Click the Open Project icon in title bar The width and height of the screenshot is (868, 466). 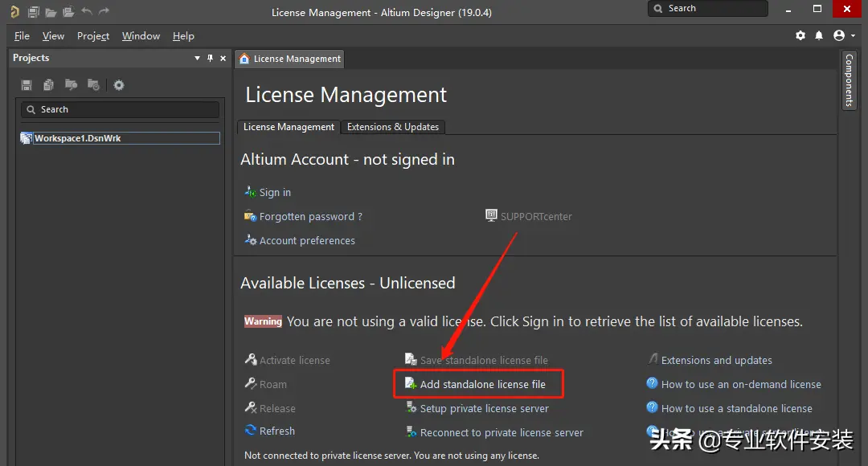68,11
